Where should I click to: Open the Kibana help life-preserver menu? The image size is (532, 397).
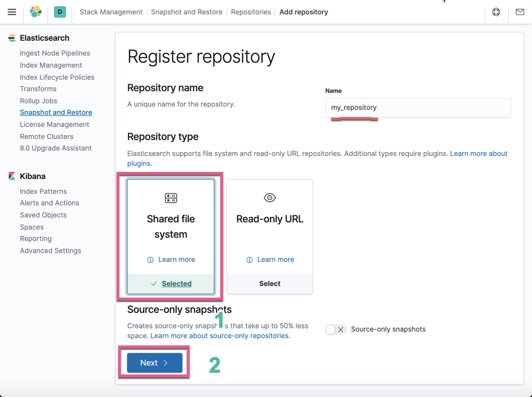pos(496,12)
